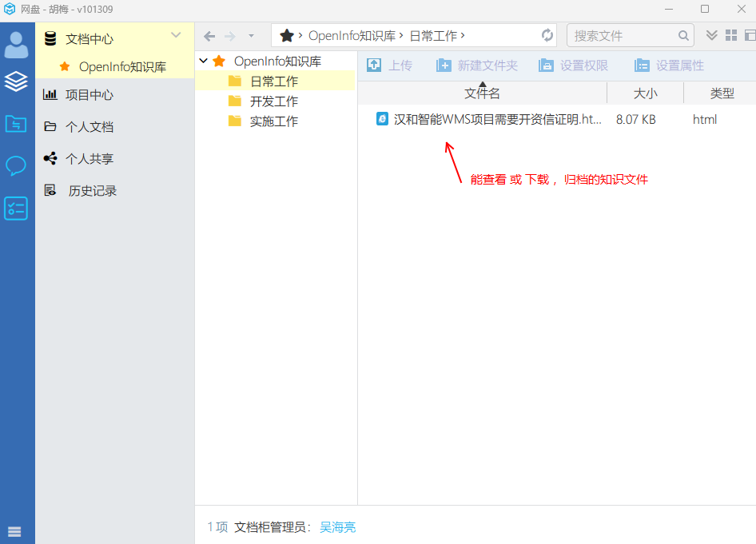Image resolution: width=756 pixels, height=544 pixels.
Task: Open navigation history dropdown arrow
Action: click(251, 36)
